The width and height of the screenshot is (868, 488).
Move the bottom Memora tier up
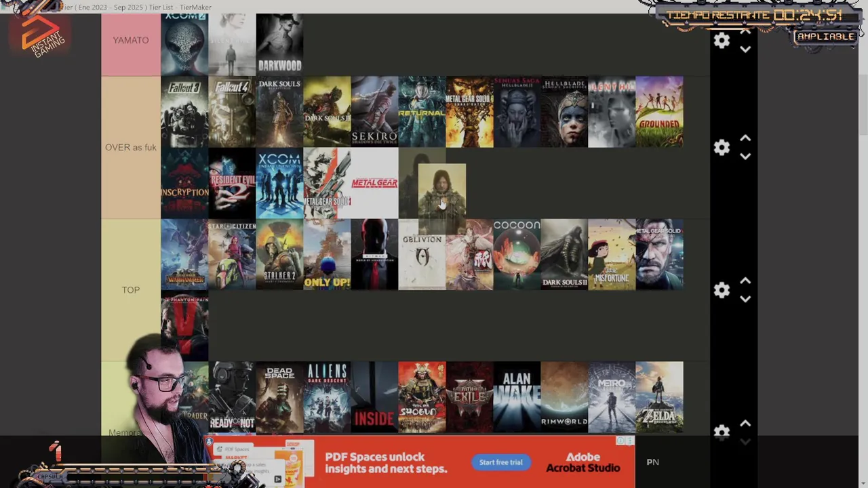[x=745, y=424]
